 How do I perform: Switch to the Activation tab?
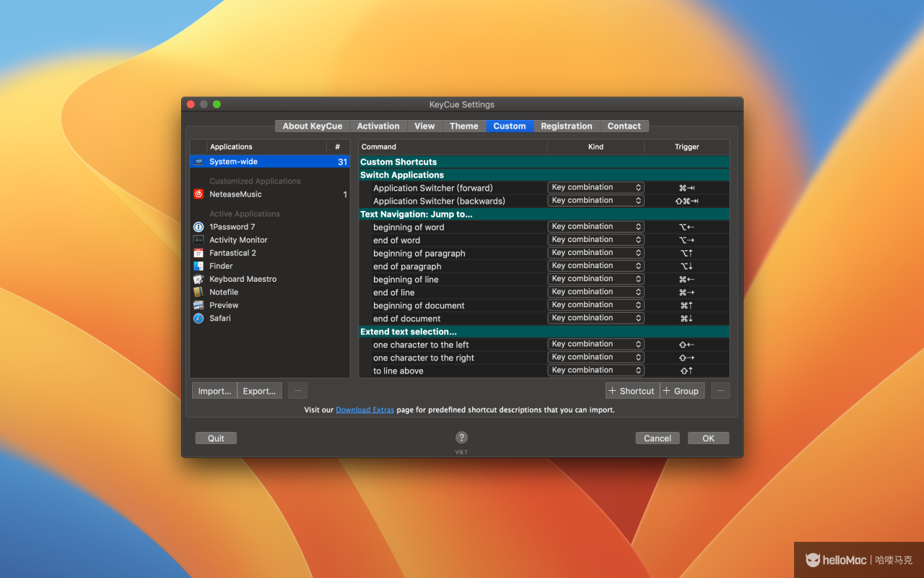point(378,126)
